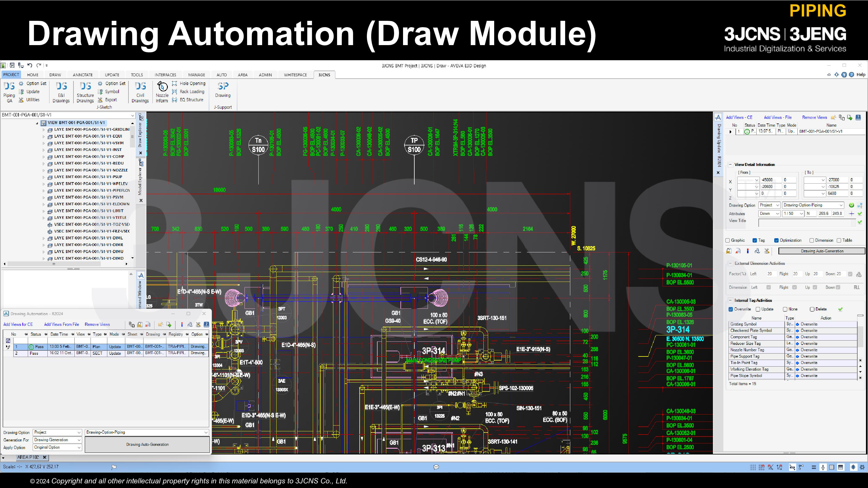The height and width of the screenshot is (488, 868).
Task: Click refresh swirl icon in Drawing Automation toolbar
Action: point(190,324)
